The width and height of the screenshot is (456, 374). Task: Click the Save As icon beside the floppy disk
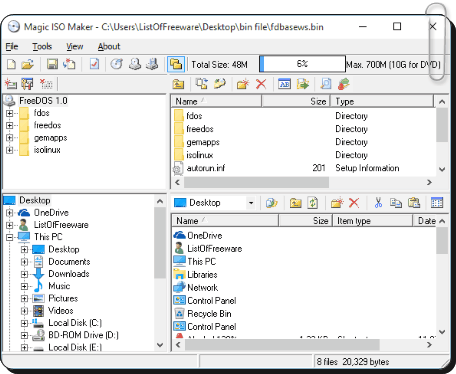click(x=69, y=64)
